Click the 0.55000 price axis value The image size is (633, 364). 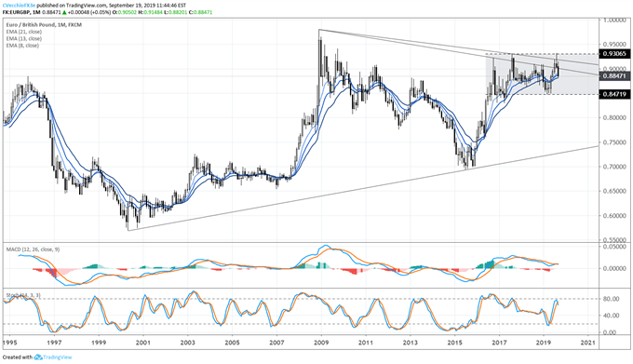click(x=615, y=239)
